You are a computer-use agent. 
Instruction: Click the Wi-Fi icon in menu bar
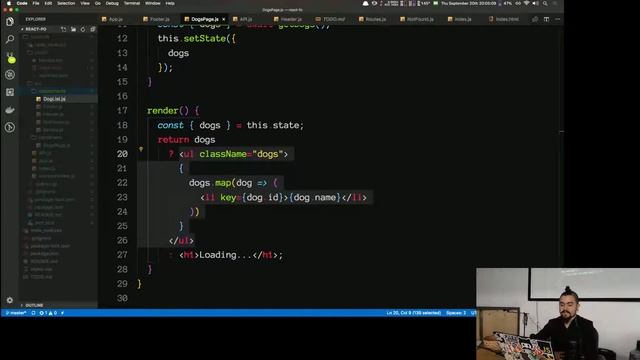(527, 3)
